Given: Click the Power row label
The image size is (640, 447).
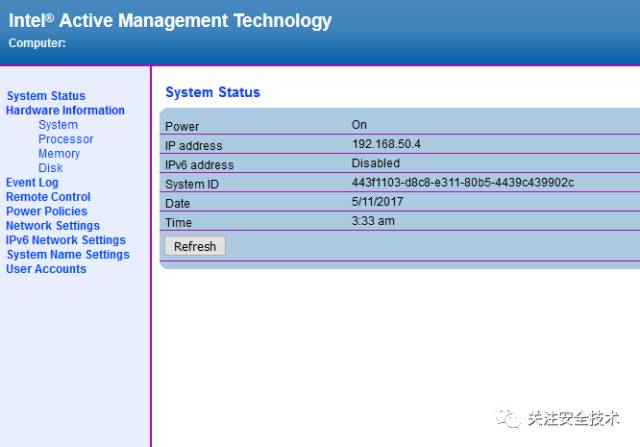Looking at the screenshot, I should [182, 127].
